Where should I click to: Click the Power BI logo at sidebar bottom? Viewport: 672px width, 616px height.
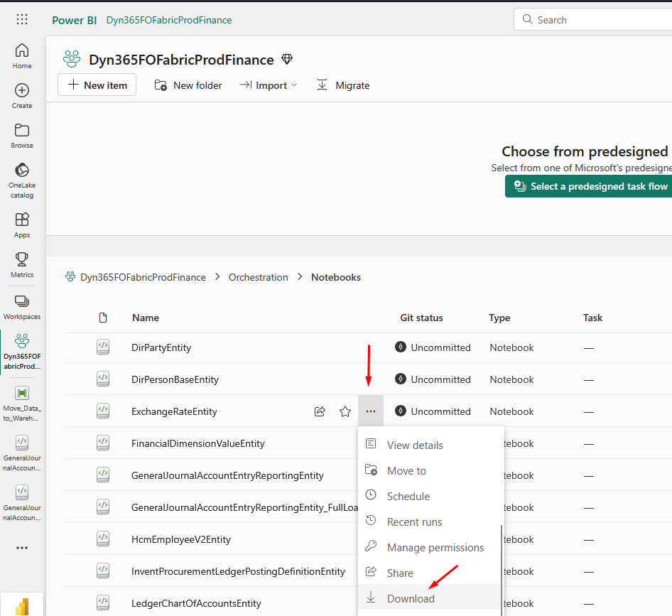[22, 607]
